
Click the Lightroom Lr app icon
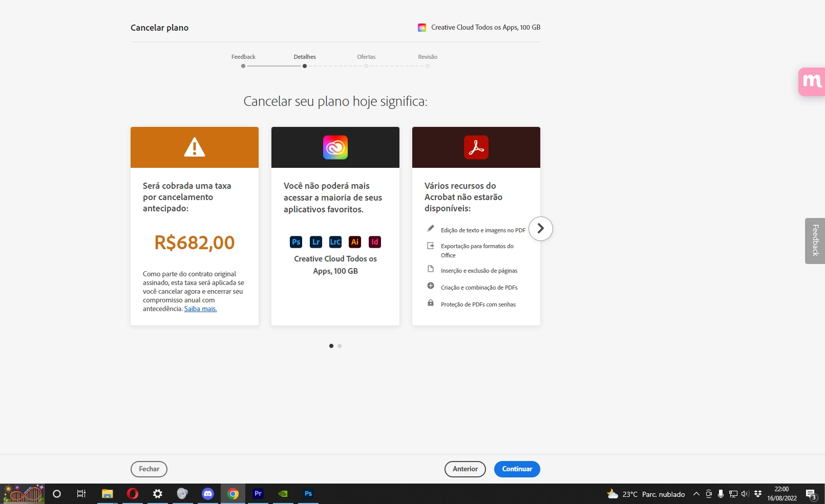tap(316, 242)
